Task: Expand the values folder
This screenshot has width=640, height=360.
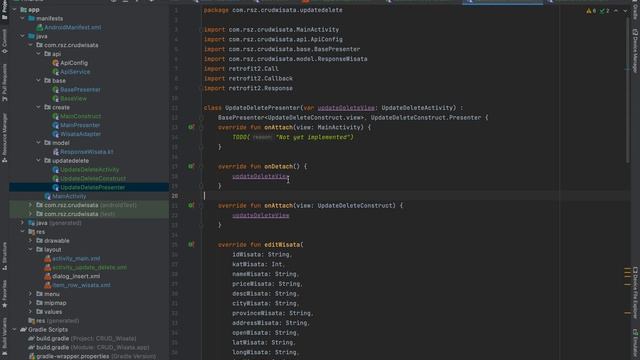Action: pyautogui.click(x=30, y=312)
